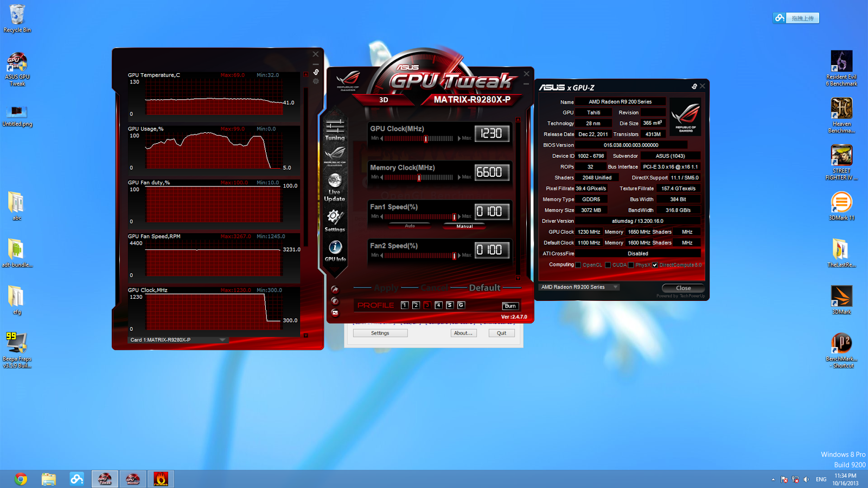The height and width of the screenshot is (488, 868).
Task: Click the middle round icon below sidebar
Action: [335, 301]
